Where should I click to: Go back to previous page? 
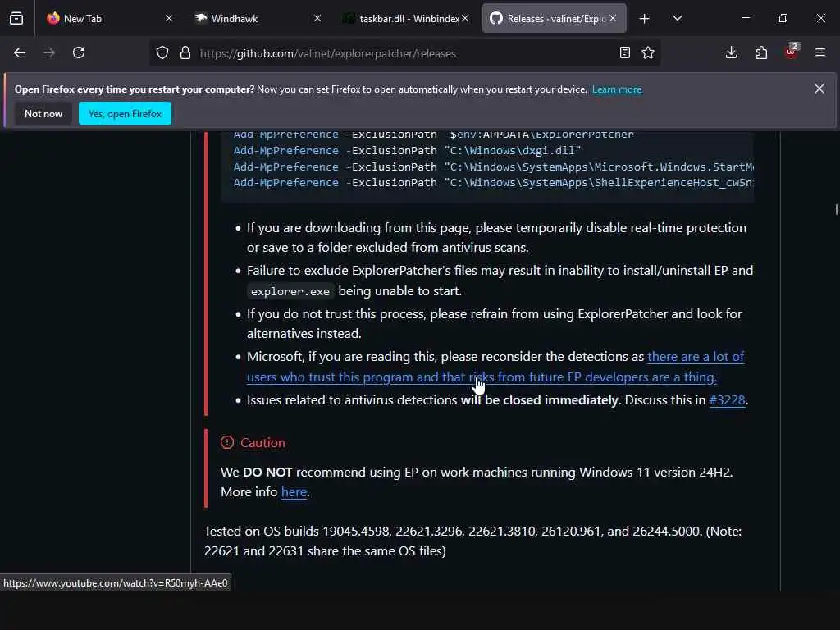point(20,52)
